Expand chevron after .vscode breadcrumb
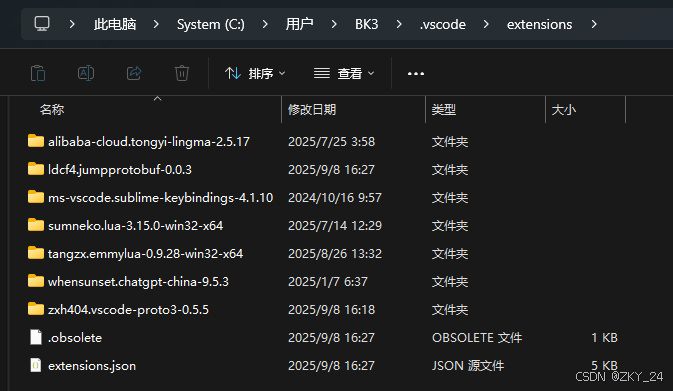This screenshot has height=391, width=673. pos(486,24)
